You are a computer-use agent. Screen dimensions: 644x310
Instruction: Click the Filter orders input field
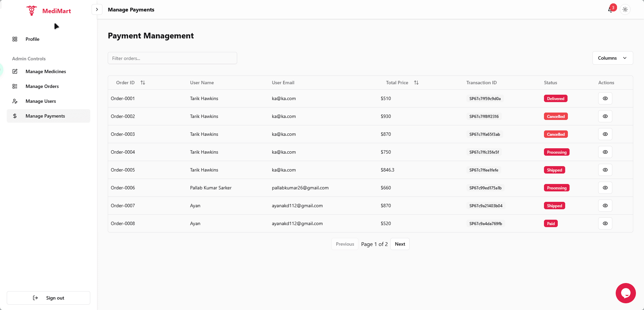pos(172,58)
